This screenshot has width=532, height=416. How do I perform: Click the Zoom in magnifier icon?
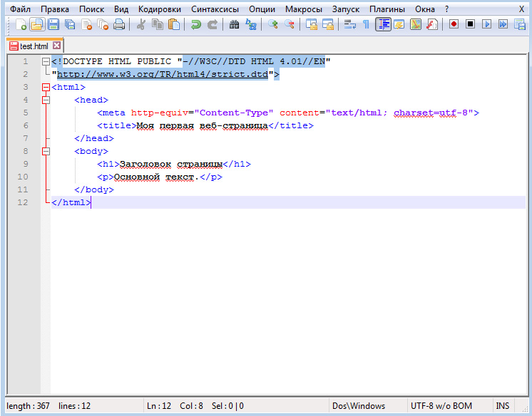pyautogui.click(x=272, y=24)
